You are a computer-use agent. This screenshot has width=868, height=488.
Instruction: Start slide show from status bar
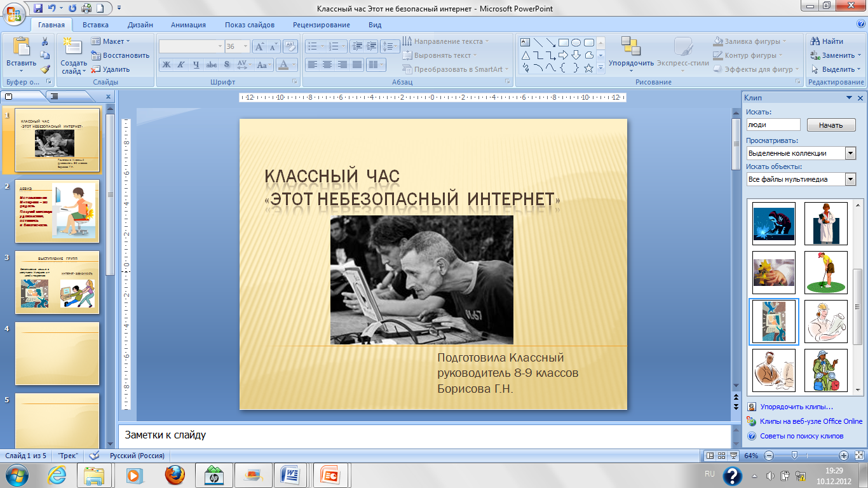pos(734,456)
